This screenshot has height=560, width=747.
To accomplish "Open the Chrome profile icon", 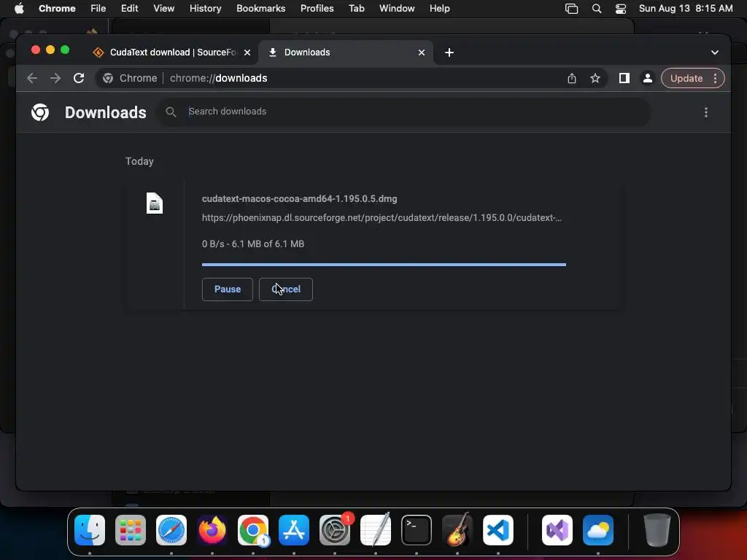I will 648,78.
